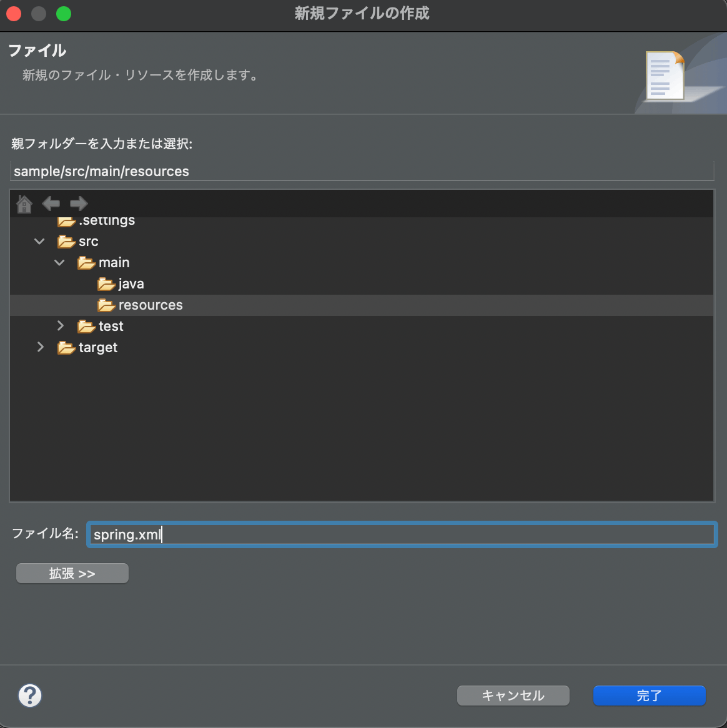Click the parent folder path field
This screenshot has height=728, width=727.
(x=362, y=171)
